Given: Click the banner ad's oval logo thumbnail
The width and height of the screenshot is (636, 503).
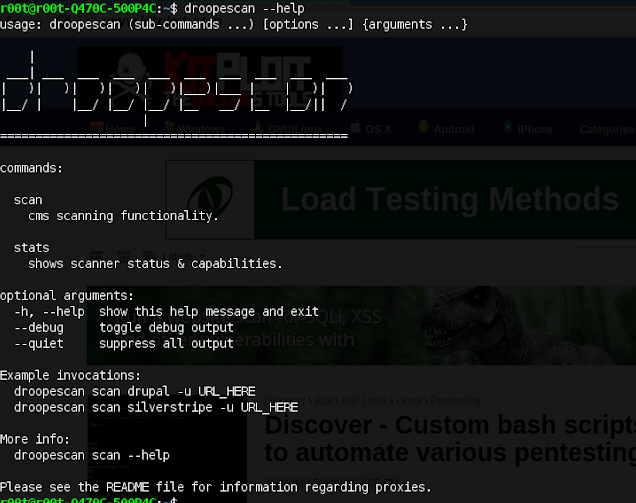Looking at the screenshot, I should [210, 200].
